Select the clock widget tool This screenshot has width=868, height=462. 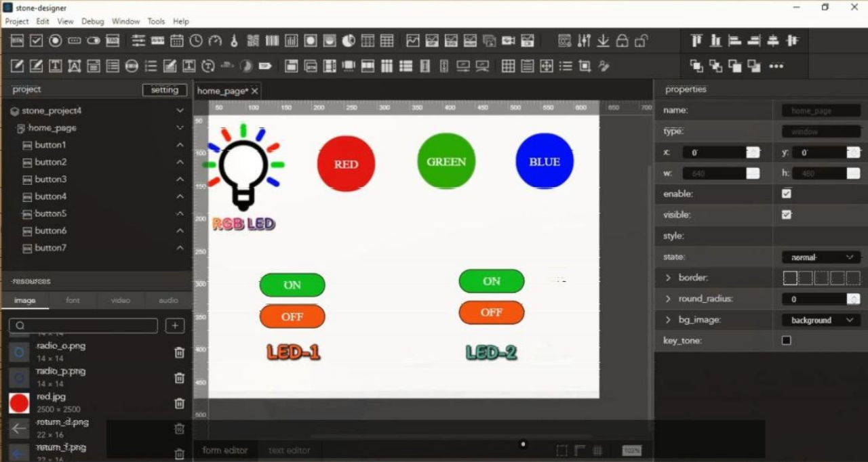[196, 41]
